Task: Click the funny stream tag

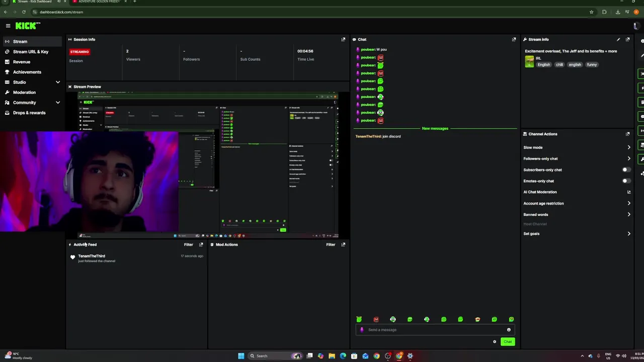Action: tap(592, 65)
